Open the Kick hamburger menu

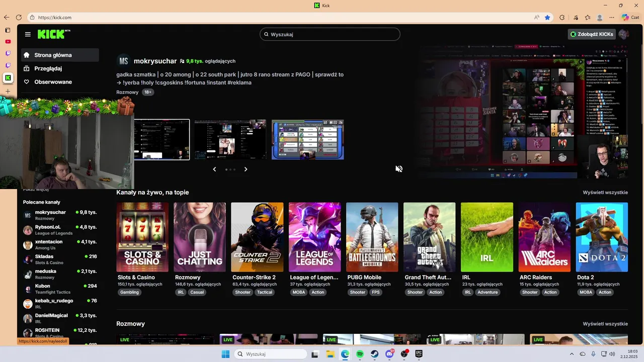pos(28,34)
